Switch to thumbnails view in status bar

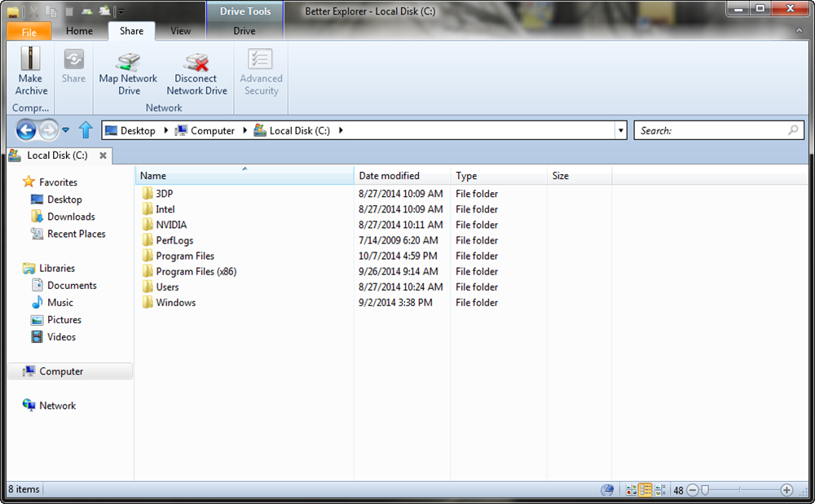pyautogui.click(x=631, y=489)
